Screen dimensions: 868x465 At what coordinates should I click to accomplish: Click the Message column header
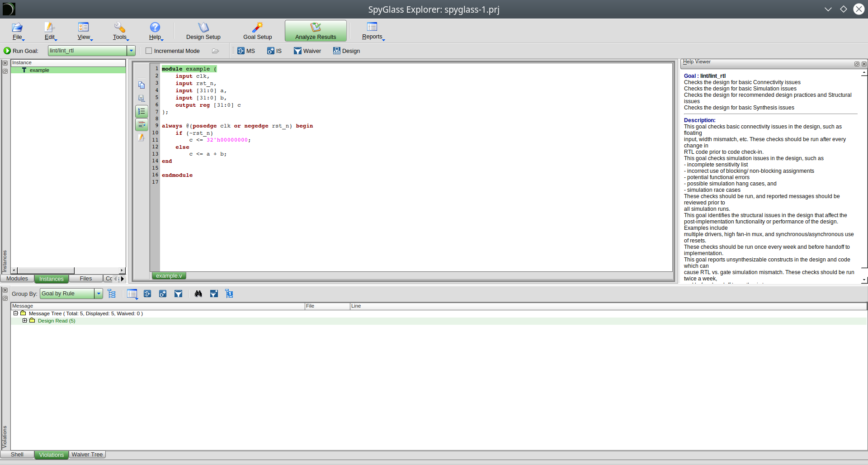[x=158, y=306]
